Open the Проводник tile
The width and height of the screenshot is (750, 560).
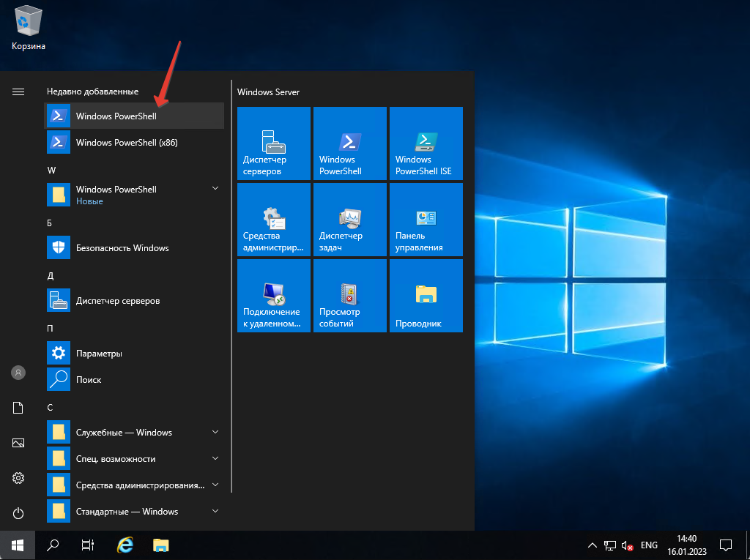pos(426,296)
